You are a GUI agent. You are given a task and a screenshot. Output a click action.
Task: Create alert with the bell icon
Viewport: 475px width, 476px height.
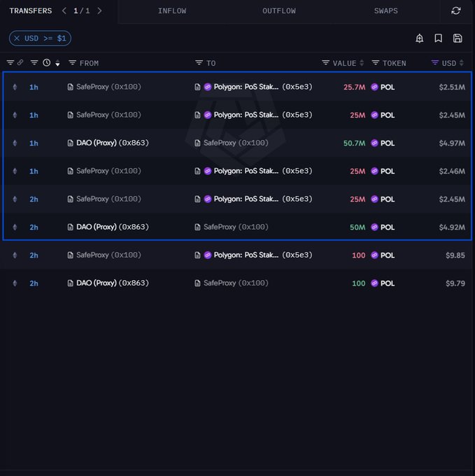420,38
